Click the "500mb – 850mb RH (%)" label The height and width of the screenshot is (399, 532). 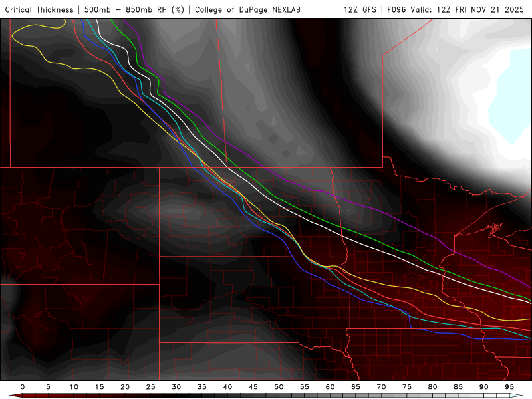134,9
